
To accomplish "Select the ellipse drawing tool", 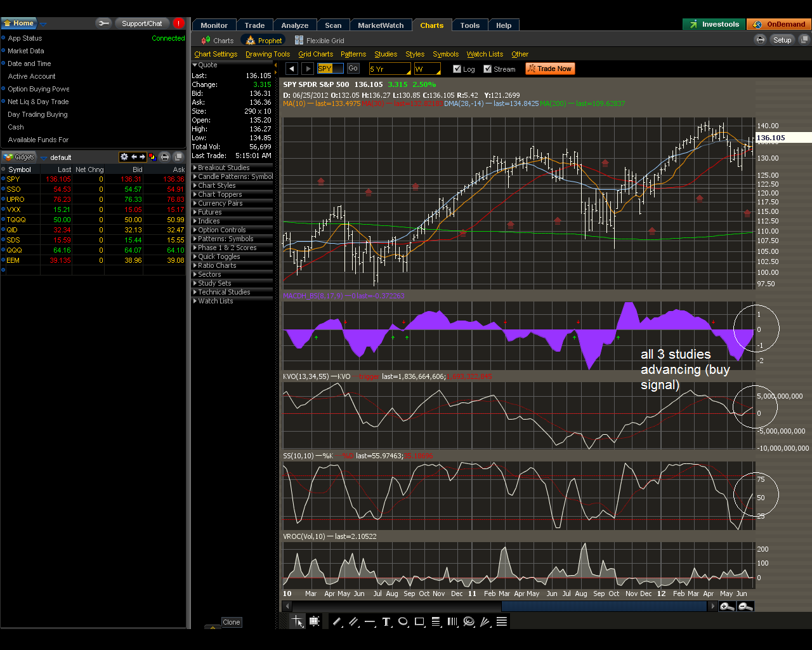I will pos(403,621).
